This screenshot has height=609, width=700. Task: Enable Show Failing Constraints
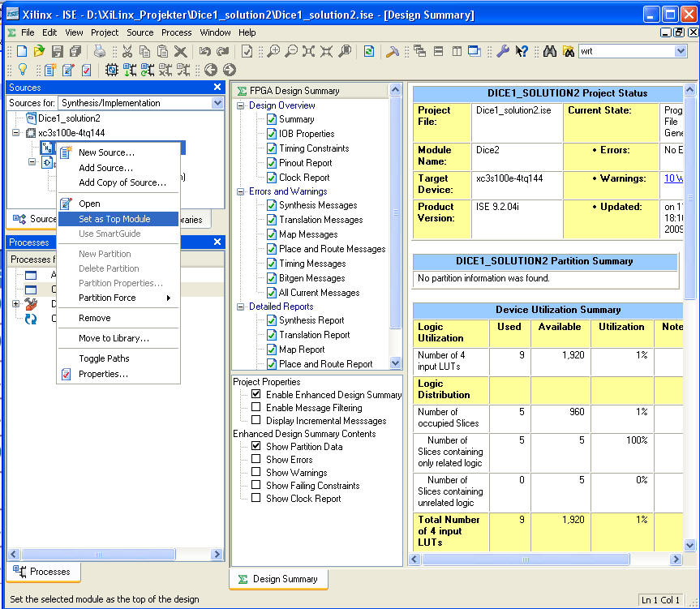[256, 484]
